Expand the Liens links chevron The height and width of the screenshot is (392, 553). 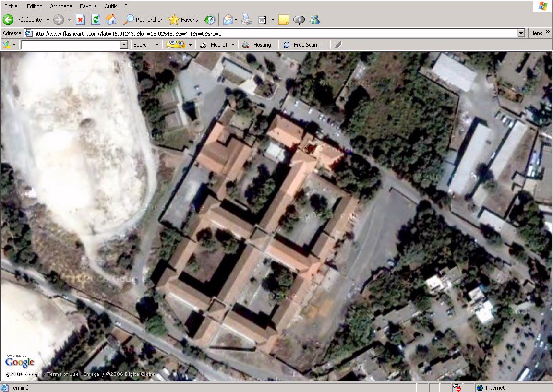pyautogui.click(x=548, y=32)
